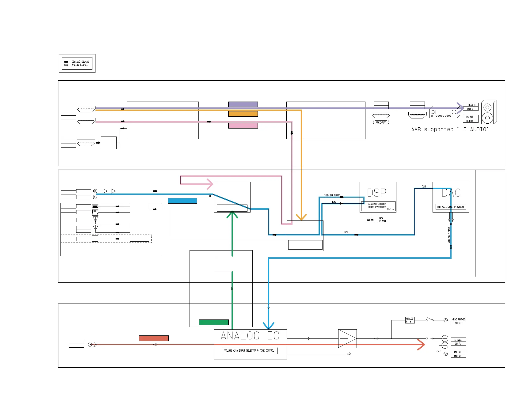The image size is (532, 395).
Task: Click the orange color legend box
Action: (x=243, y=114)
